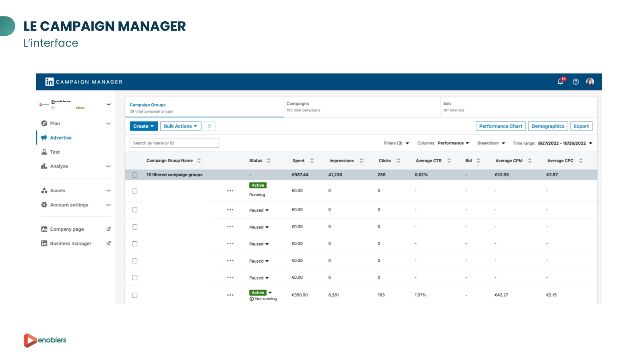644x362 pixels.
Task: Open the Create dropdown
Action: click(144, 126)
